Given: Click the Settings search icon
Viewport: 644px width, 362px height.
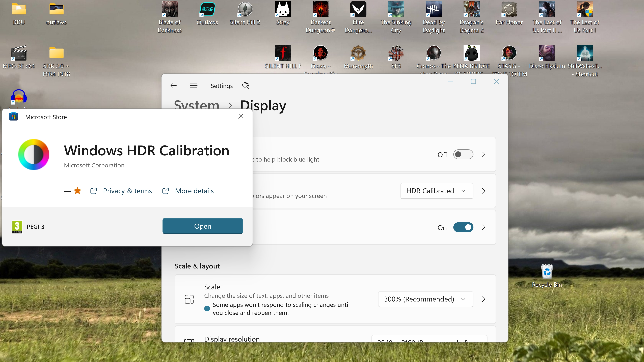Looking at the screenshot, I should (246, 85).
